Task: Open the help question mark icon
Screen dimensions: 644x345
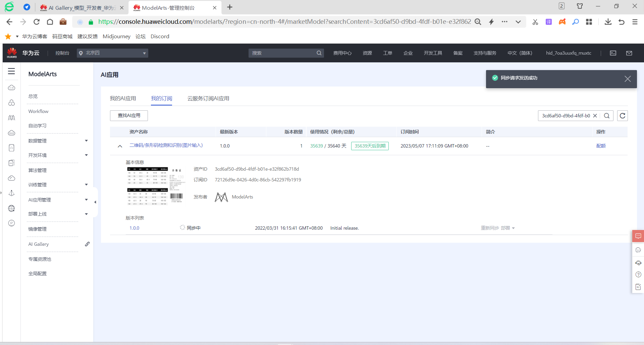Action: [638, 275]
